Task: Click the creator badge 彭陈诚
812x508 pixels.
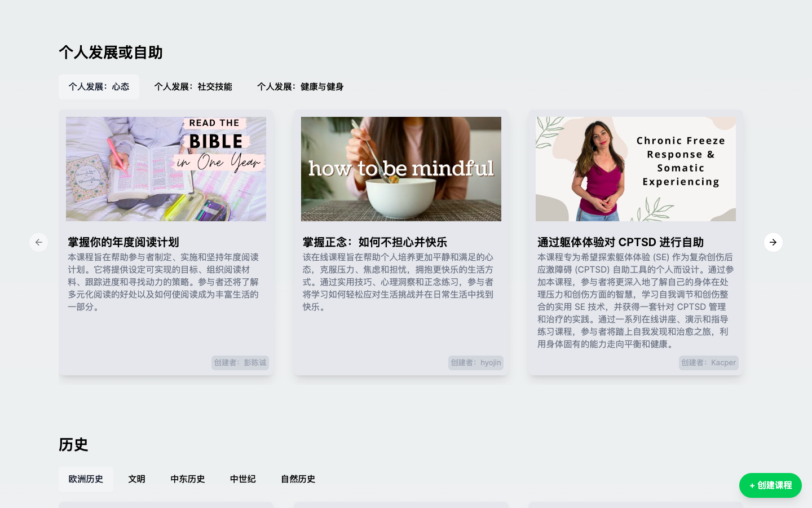Action: coord(240,363)
